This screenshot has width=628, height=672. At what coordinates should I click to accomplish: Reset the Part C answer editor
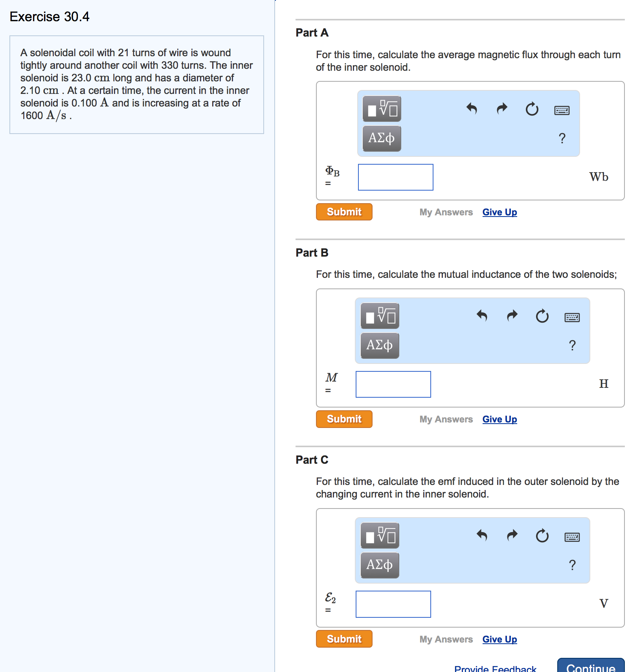click(x=542, y=536)
